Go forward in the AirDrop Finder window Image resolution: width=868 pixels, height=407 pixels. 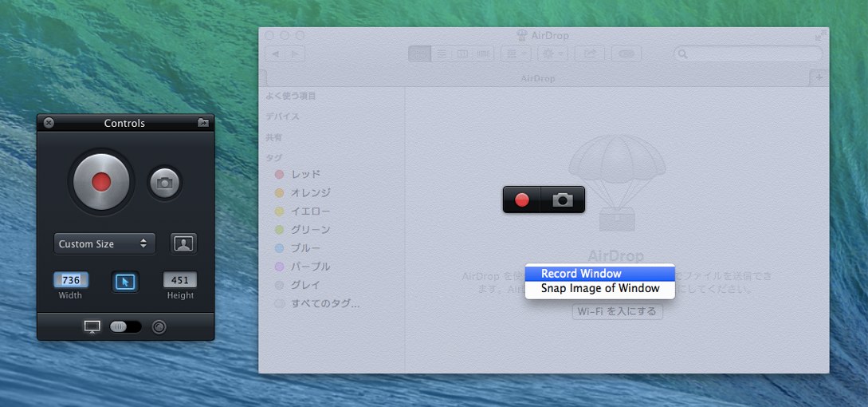coord(295,53)
